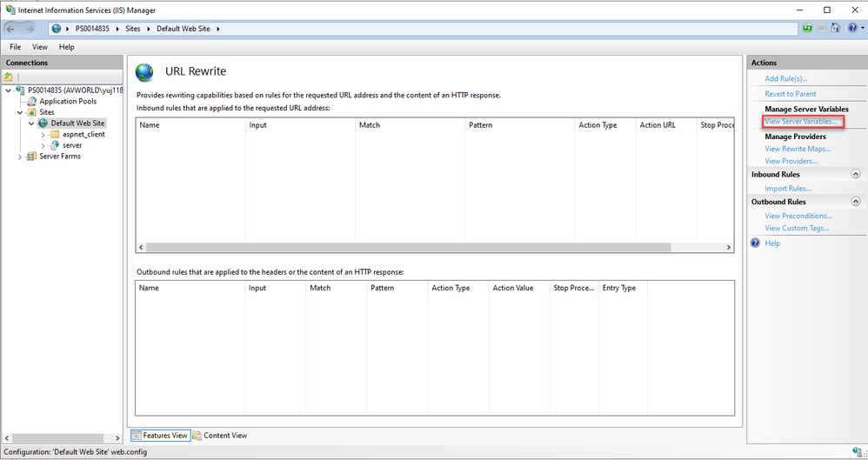Expand the Server Farms node
This screenshot has height=460, width=868.
point(20,157)
